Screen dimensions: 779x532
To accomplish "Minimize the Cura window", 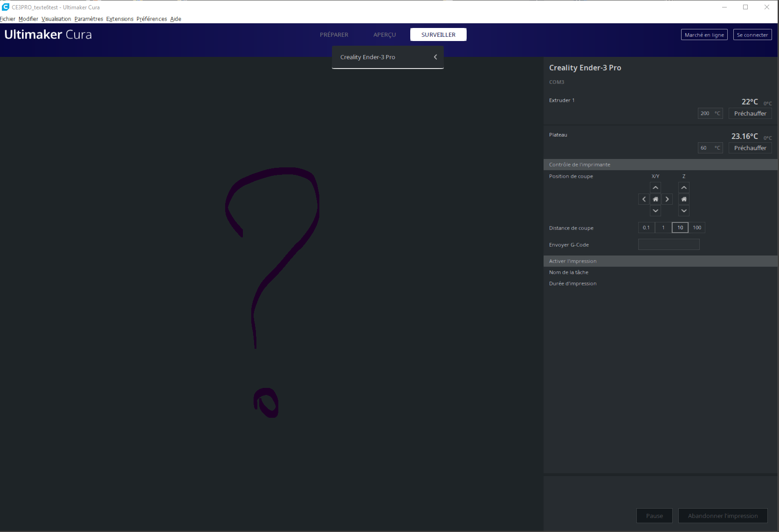I will tap(724, 7).
